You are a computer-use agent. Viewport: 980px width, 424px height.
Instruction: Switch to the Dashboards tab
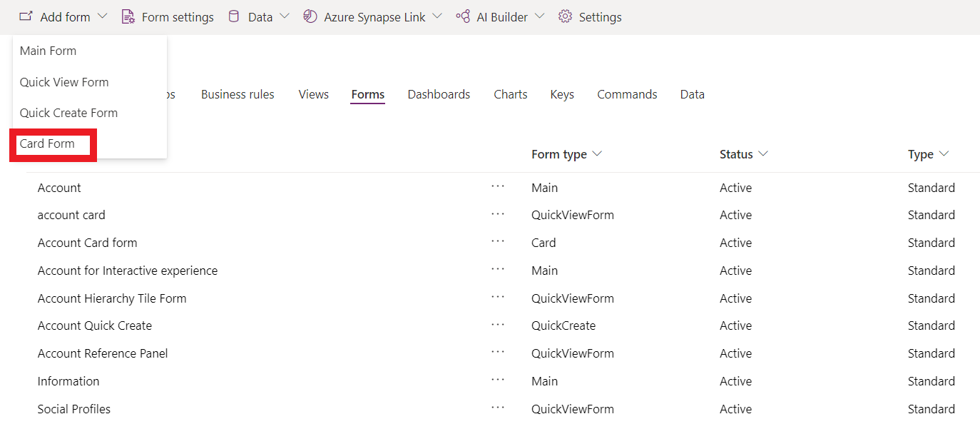click(x=439, y=94)
